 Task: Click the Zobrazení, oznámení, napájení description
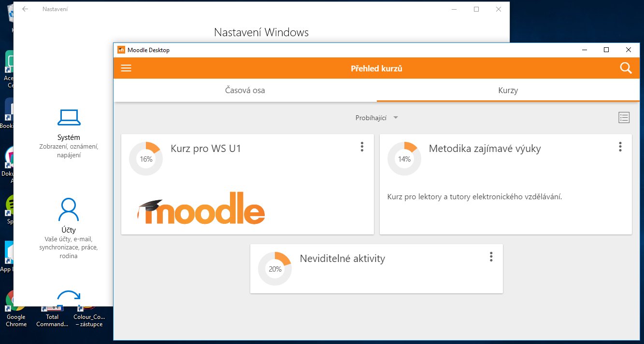[69, 151]
